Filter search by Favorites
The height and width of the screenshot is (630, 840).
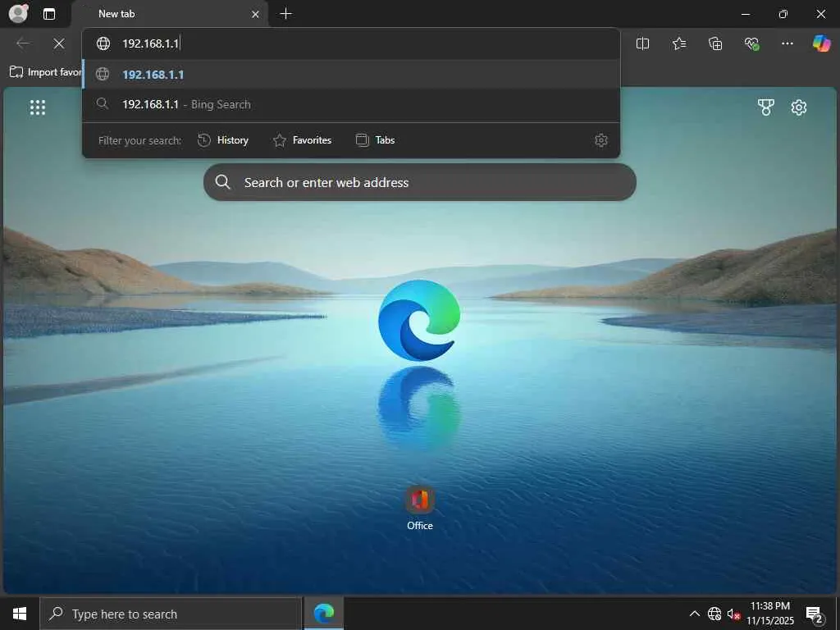[302, 140]
